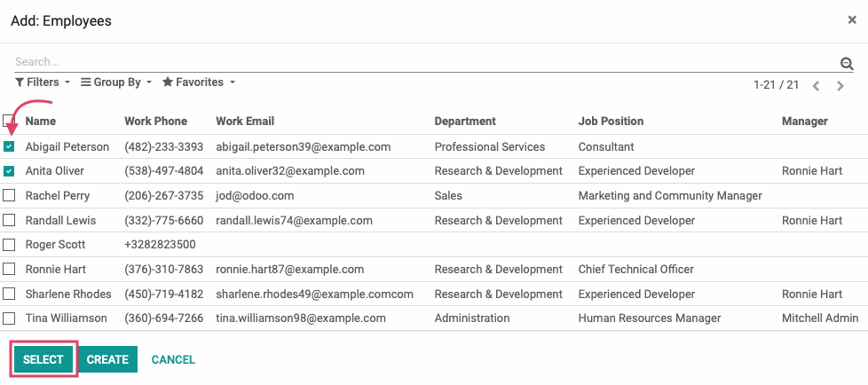
Task: Toggle the select-all header checkbox
Action: point(9,121)
